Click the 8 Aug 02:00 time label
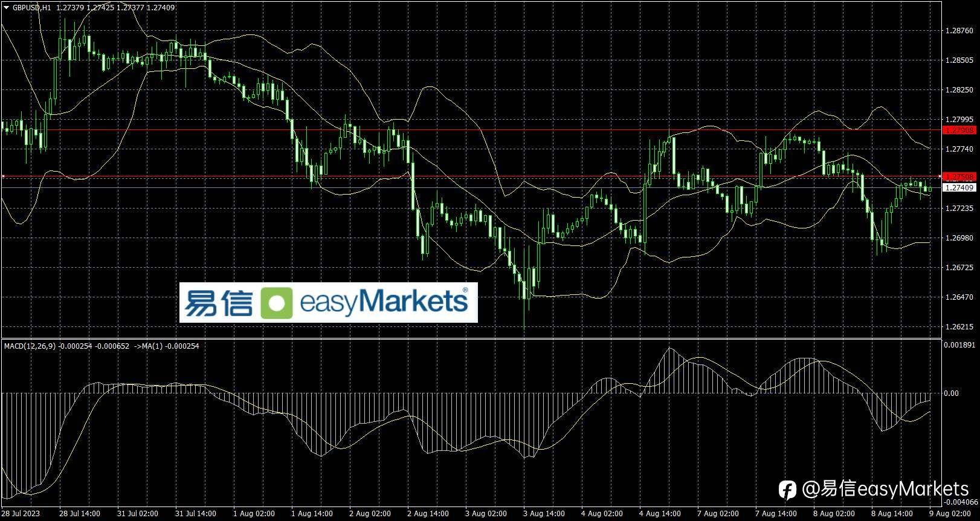 pos(834,514)
